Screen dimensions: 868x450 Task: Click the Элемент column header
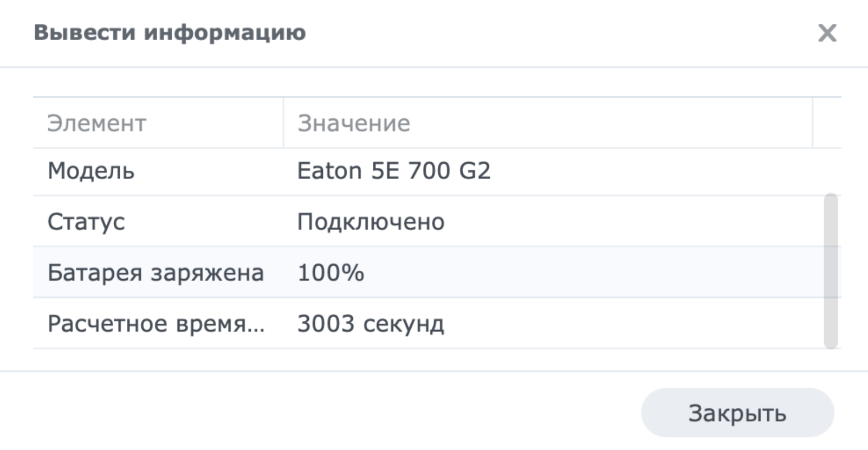[96, 124]
